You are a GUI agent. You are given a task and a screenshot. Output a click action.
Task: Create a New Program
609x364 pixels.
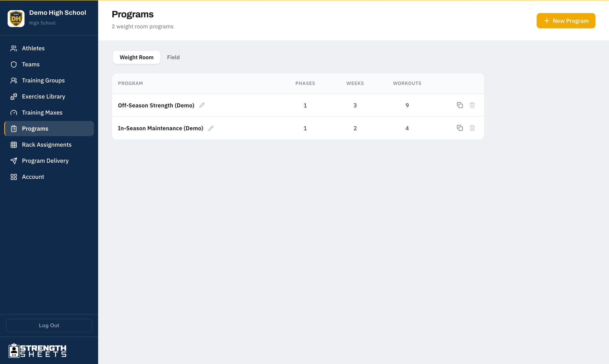(x=566, y=21)
